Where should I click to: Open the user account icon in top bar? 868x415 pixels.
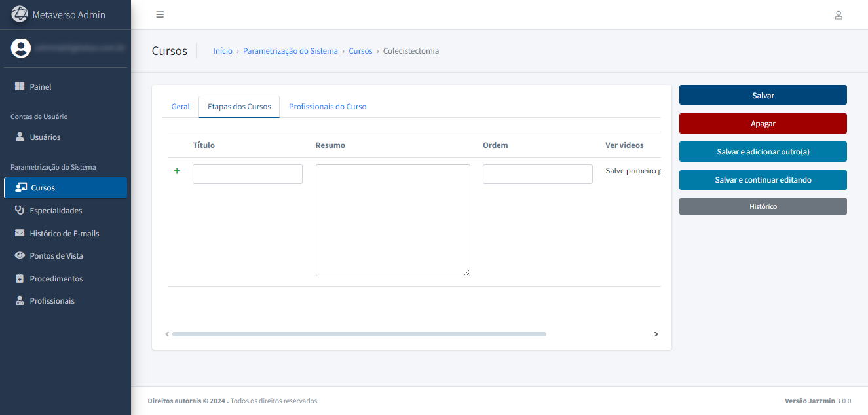(838, 15)
